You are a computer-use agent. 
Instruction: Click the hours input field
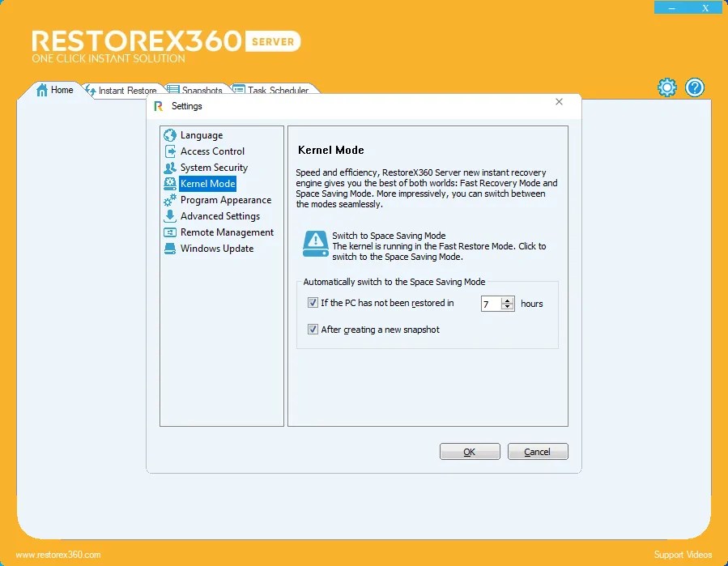click(492, 304)
